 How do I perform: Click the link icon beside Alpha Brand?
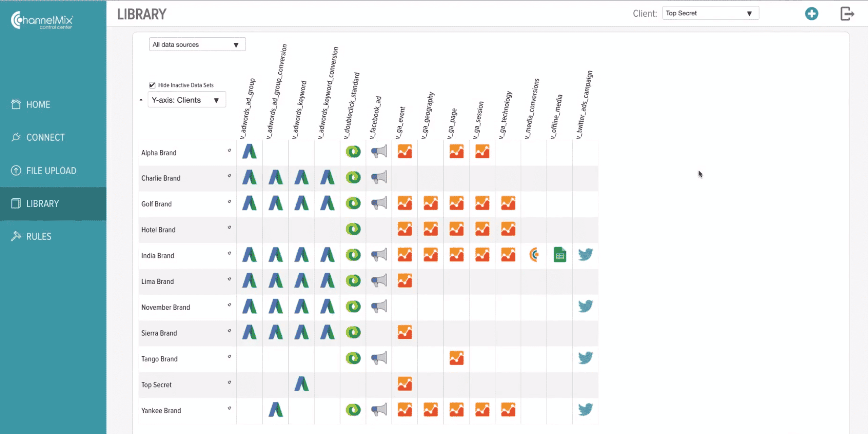coord(230,150)
